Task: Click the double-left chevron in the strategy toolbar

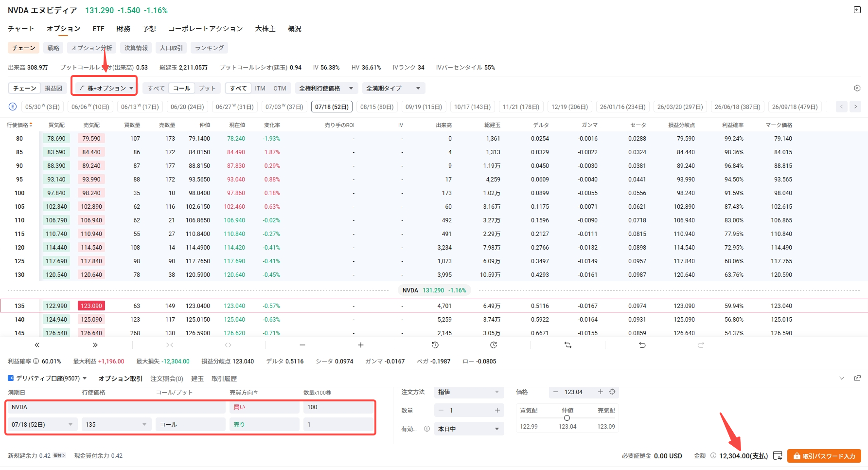Action: (37, 345)
